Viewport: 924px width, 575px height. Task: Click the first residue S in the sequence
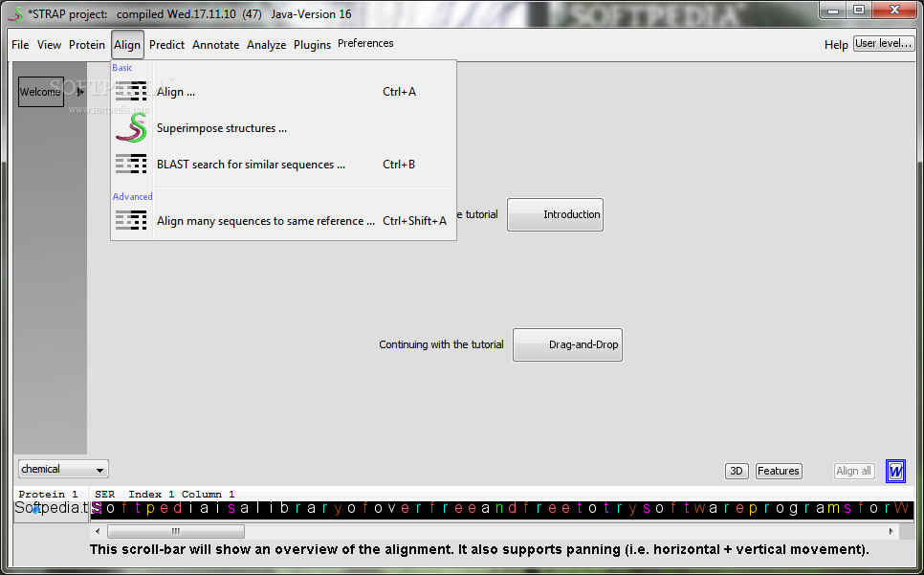(x=97, y=508)
